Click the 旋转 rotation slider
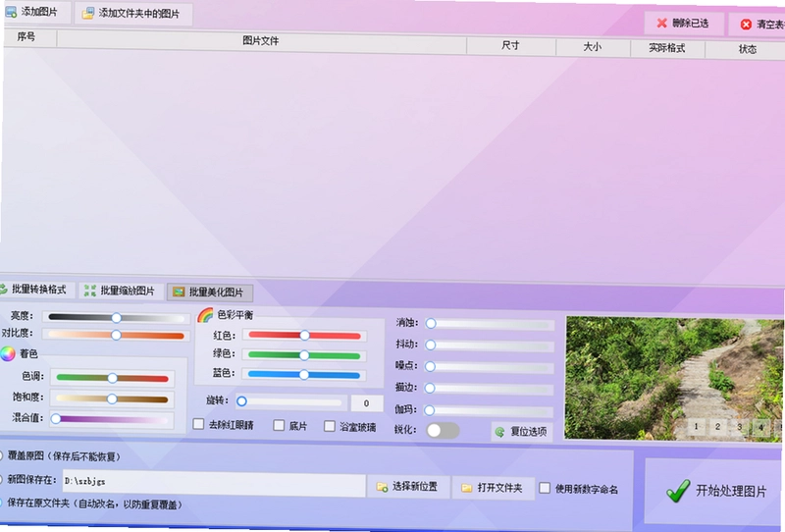This screenshot has width=785, height=532. click(x=291, y=401)
